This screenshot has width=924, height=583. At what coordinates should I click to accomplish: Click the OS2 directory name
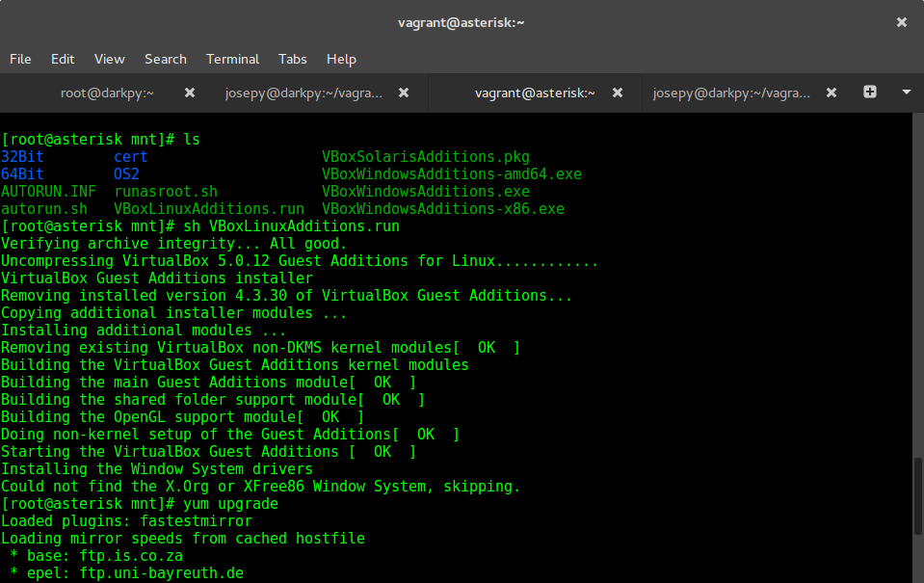126,173
